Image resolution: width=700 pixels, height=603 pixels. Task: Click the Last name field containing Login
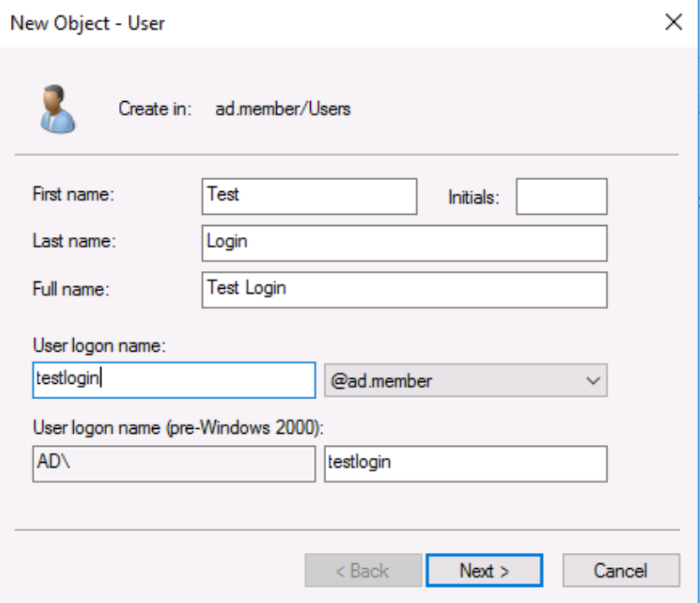pos(405,242)
